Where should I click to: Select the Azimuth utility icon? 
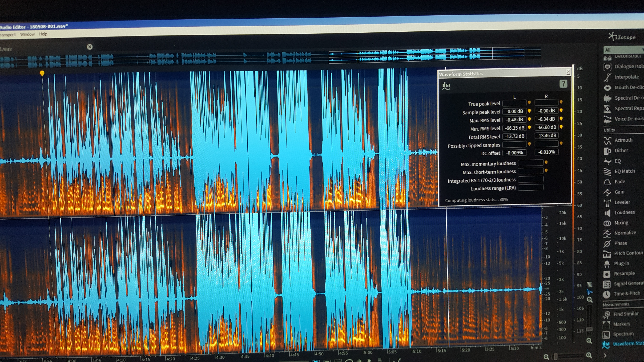(x=608, y=140)
